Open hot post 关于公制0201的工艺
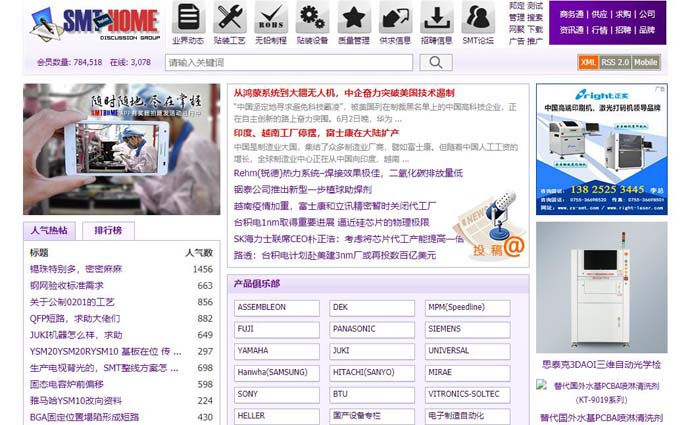The height and width of the screenshot is (425, 690). pyautogui.click(x=72, y=302)
